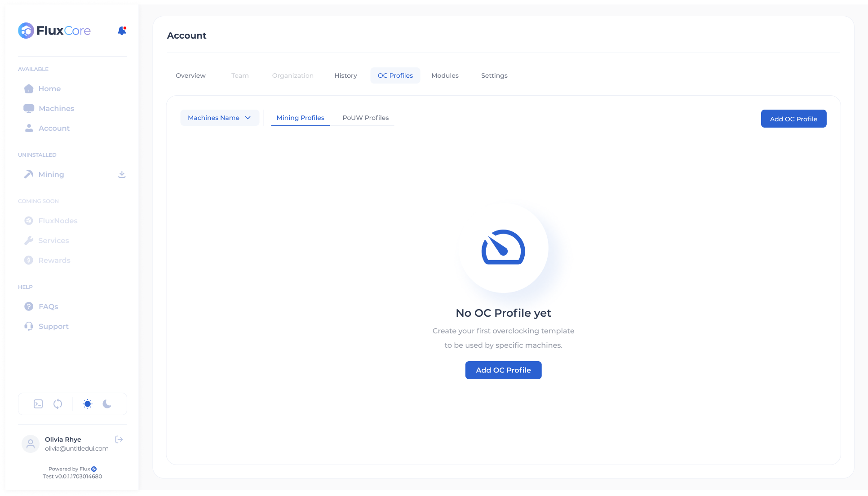This screenshot has width=868, height=496.
Task: Click the FAQs question mark icon
Action: click(x=29, y=306)
